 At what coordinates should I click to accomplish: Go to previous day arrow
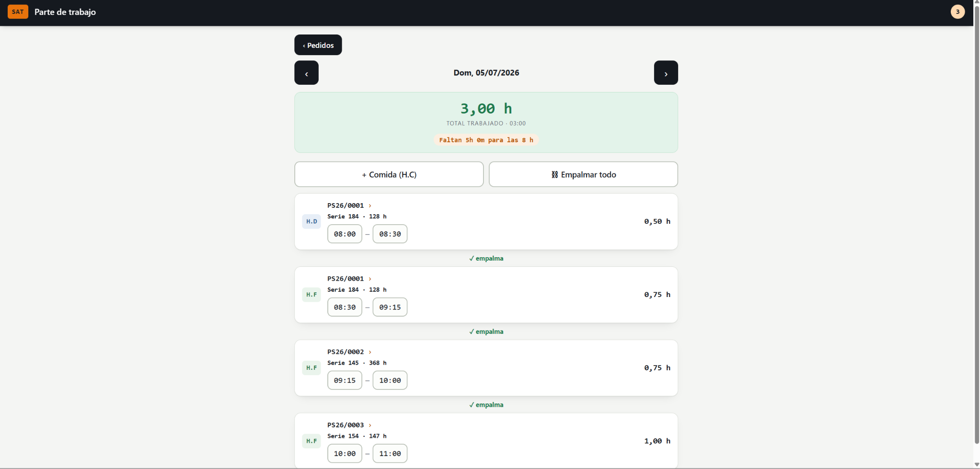coord(306,73)
